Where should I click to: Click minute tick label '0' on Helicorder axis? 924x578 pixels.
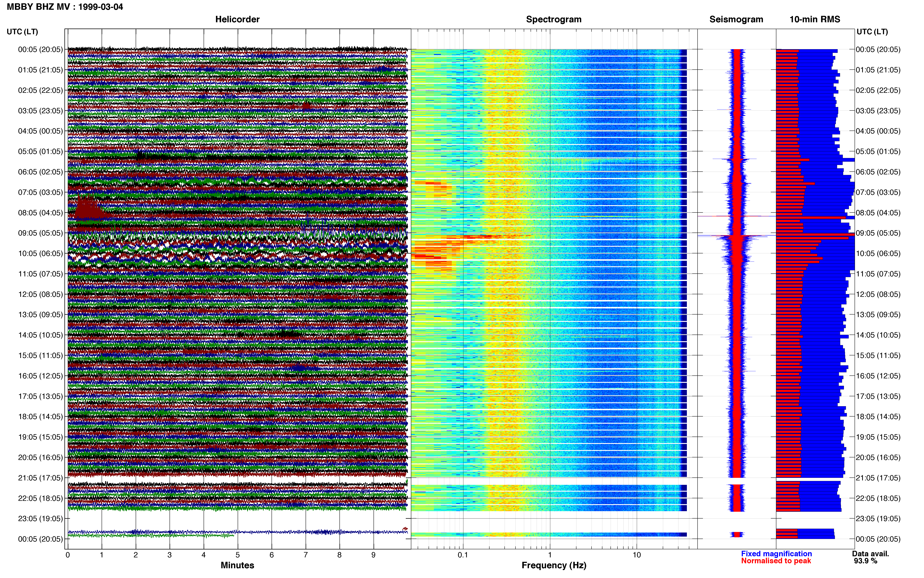click(x=68, y=555)
